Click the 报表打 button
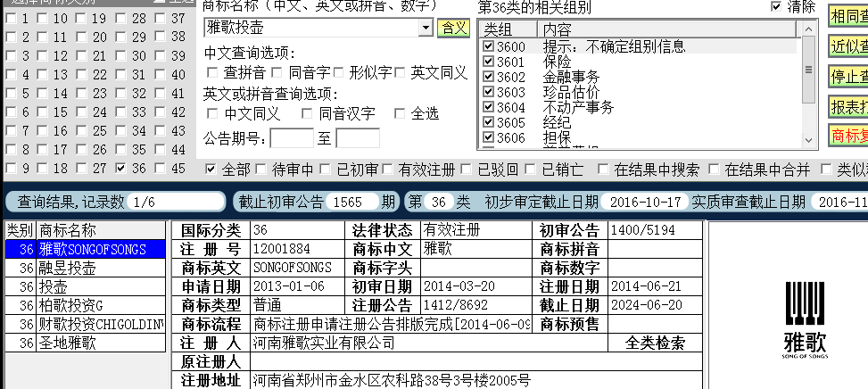This screenshot has width=868, height=389. (848, 107)
